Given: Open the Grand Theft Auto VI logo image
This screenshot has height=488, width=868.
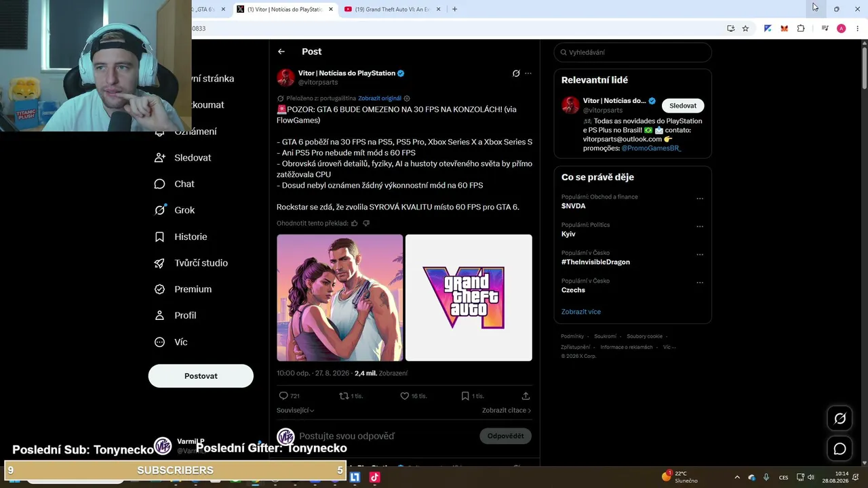Looking at the screenshot, I should pos(469,298).
